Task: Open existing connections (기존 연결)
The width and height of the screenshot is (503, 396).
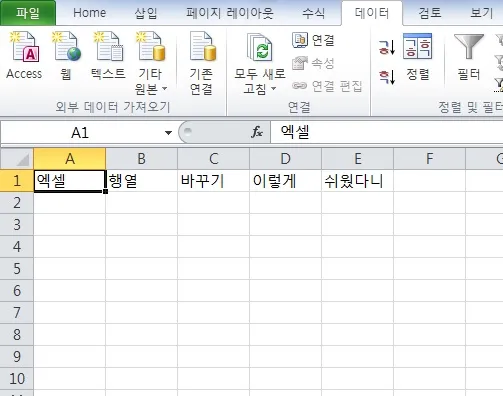Action: coord(201,63)
